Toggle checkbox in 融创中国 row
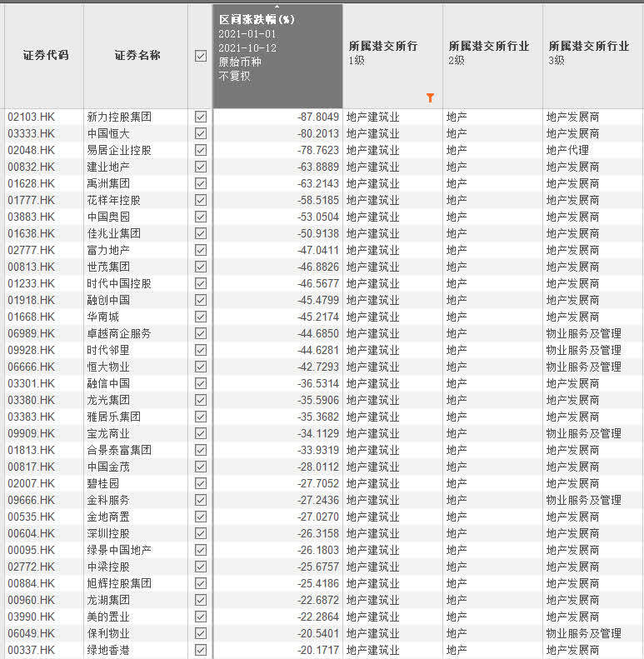 [x=201, y=300]
